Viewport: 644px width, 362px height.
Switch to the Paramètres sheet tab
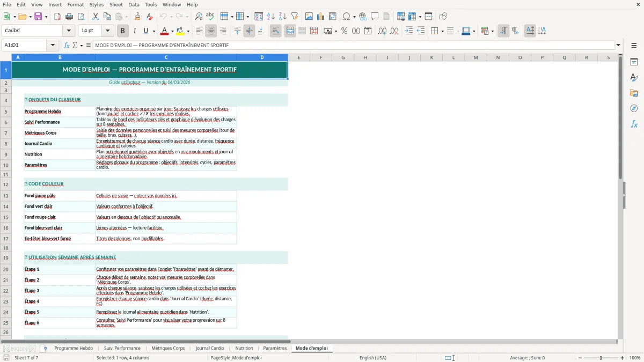[x=275, y=348]
